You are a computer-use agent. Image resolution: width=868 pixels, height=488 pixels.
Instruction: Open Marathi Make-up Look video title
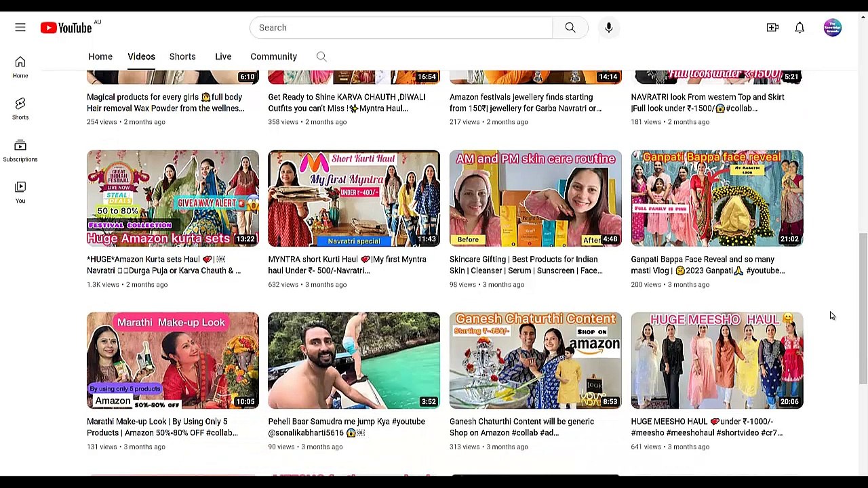tap(162, 427)
